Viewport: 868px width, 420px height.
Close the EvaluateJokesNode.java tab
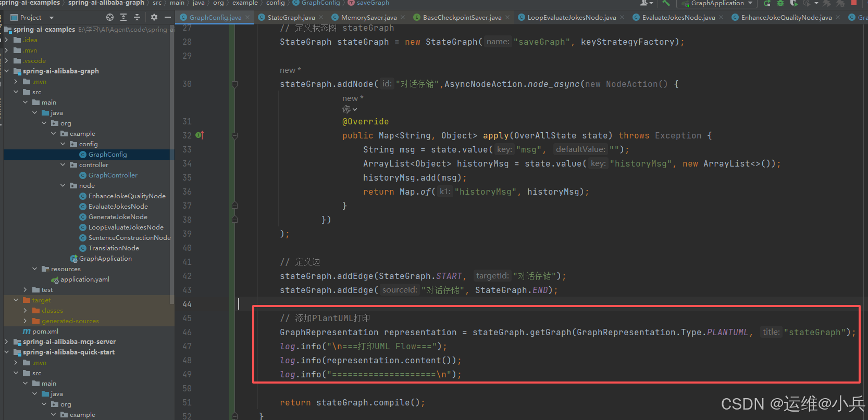pyautogui.click(x=721, y=17)
